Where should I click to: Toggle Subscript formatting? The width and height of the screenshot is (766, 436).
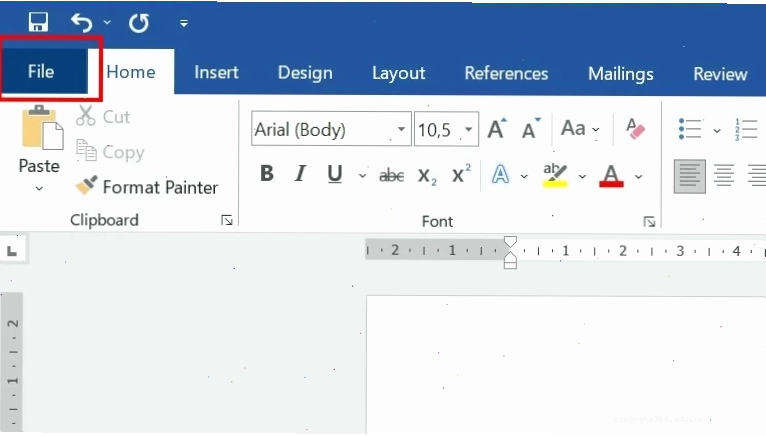tap(427, 175)
